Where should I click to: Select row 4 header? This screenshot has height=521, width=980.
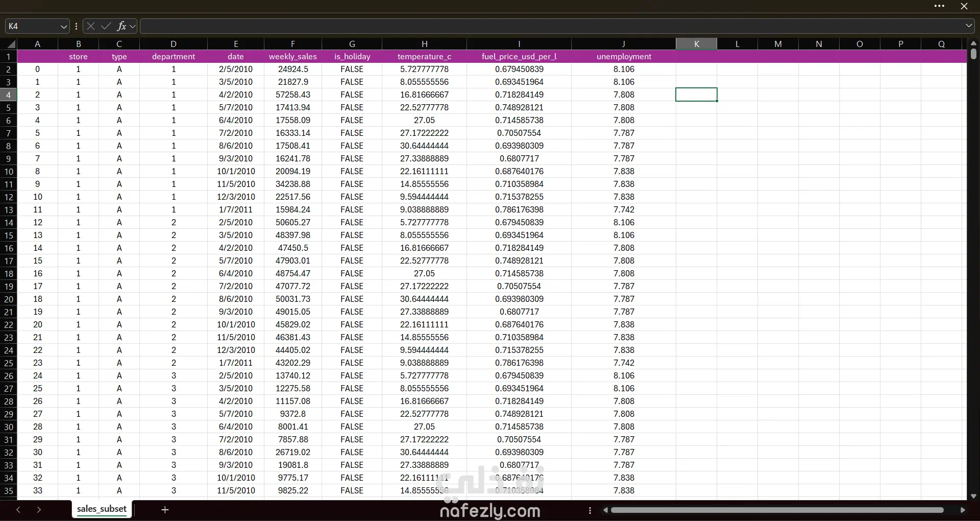pos(9,94)
